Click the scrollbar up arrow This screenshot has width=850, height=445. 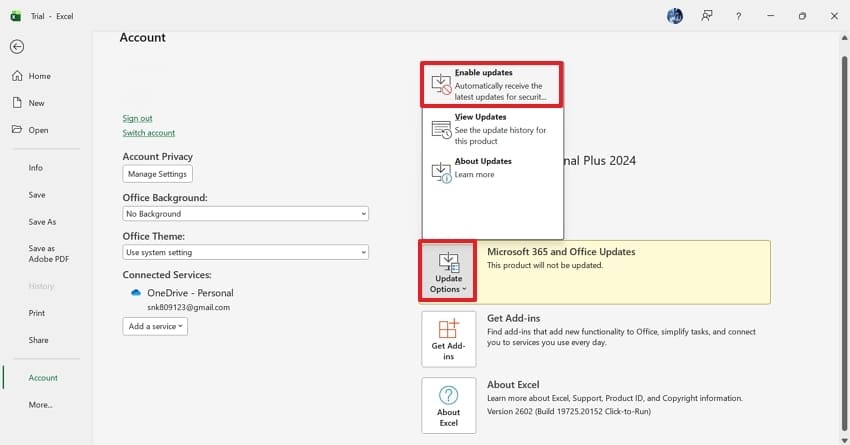tap(844, 38)
